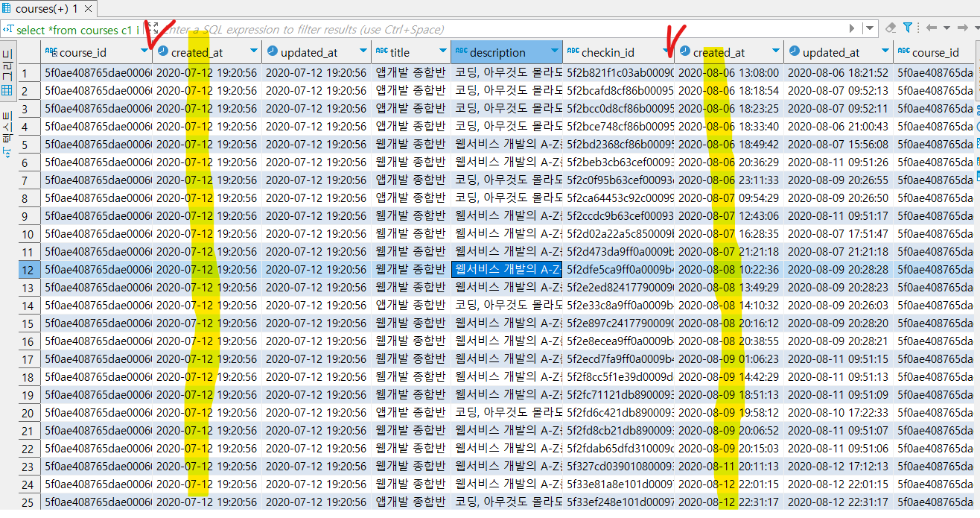Click the select *from courses query text

[x=78, y=30]
